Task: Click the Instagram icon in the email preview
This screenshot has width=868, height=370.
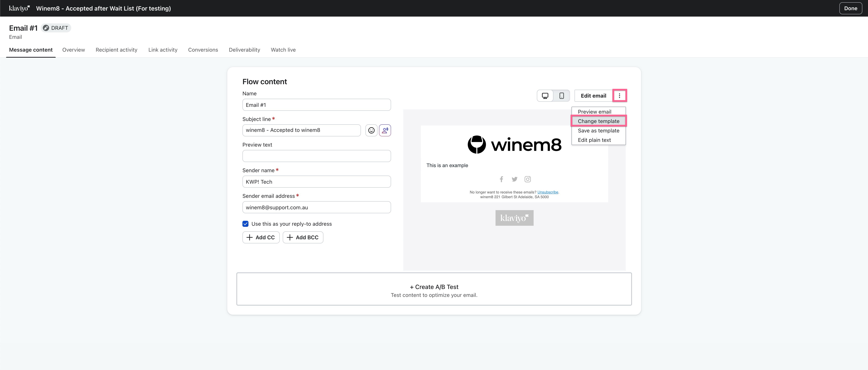Action: 528,179
